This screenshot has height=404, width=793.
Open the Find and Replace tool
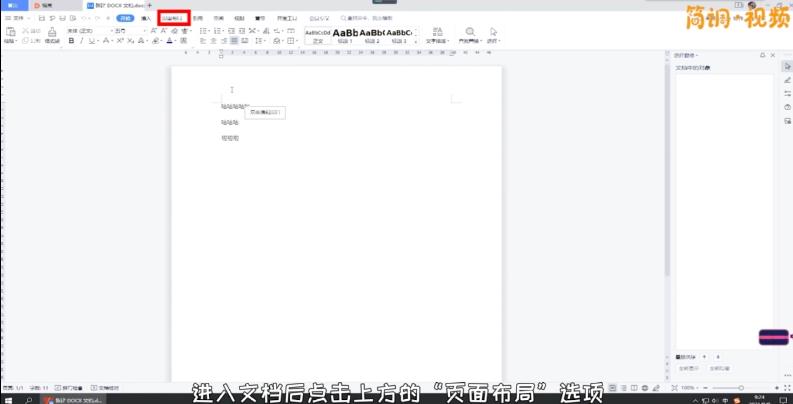pos(468,34)
